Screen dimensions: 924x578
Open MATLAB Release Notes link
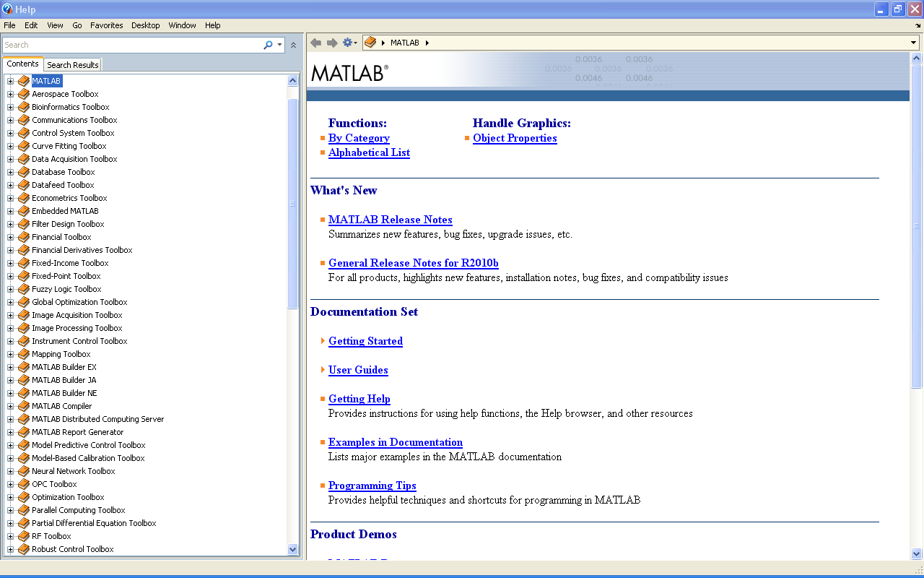click(391, 220)
